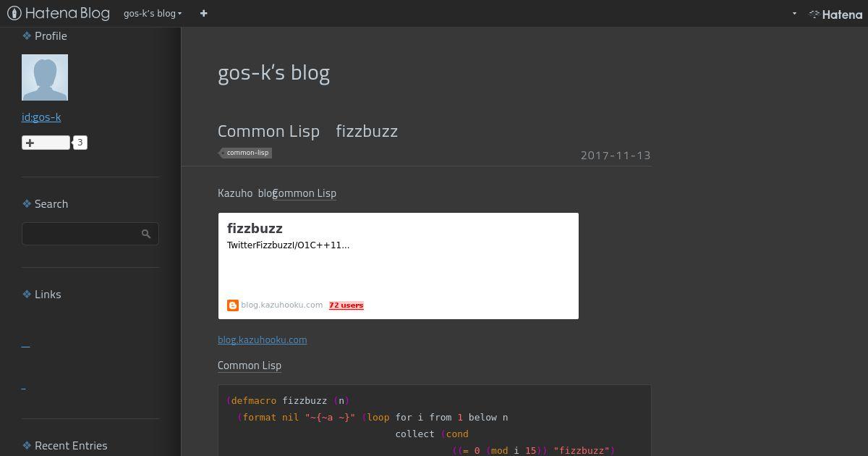Click the 72 users bookmark badge
This screenshot has width=868, height=456.
346,305
